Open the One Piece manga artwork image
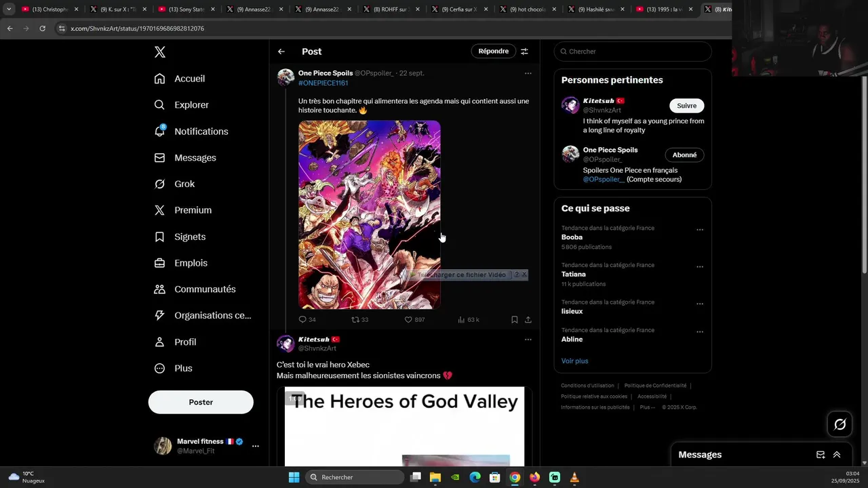This screenshot has height=488, width=868. coord(370,214)
